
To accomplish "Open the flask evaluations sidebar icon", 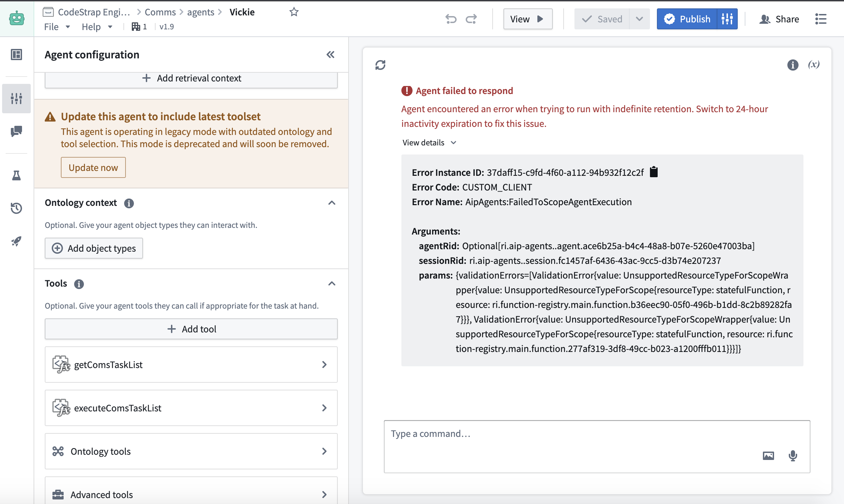I will click(x=16, y=175).
